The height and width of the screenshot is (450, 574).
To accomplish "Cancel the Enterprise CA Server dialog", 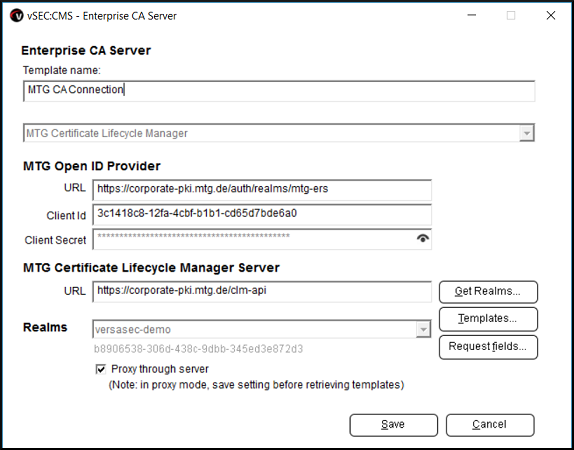I will pos(490,425).
